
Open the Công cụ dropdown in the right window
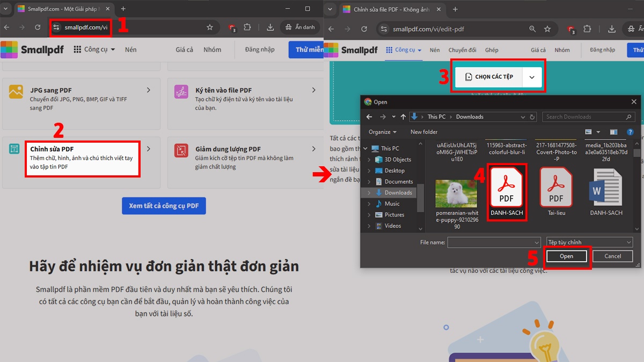(x=404, y=50)
